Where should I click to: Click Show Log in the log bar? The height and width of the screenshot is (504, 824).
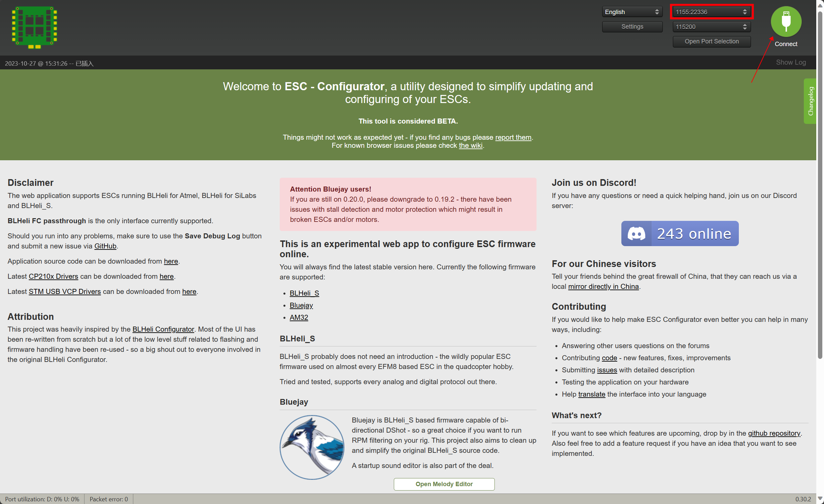click(x=791, y=62)
